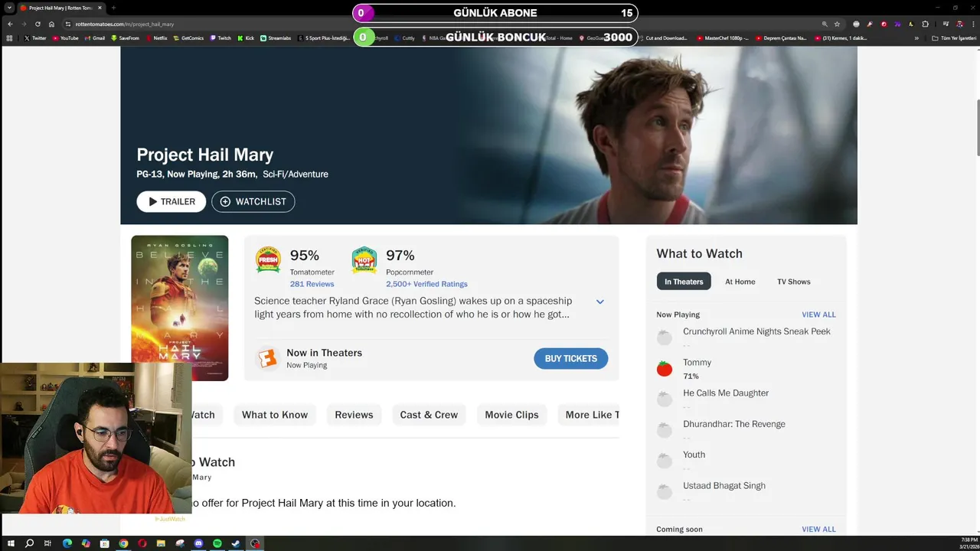
Task: Open Discord from the taskbar
Action: point(198,543)
